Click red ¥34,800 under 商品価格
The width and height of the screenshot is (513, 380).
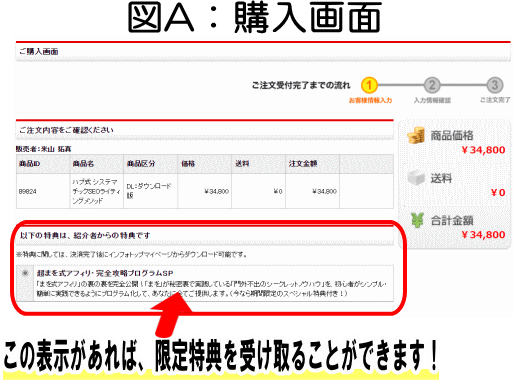pos(483,150)
